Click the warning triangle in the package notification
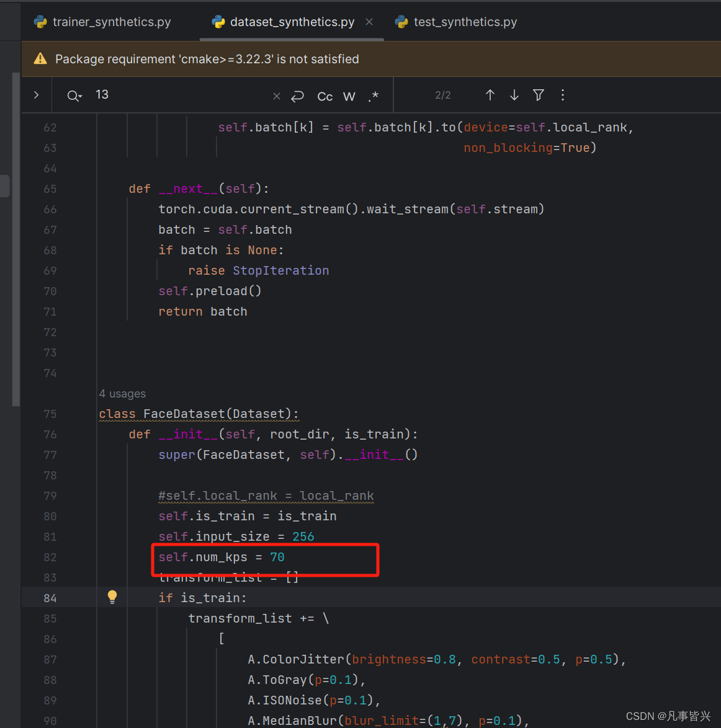The width and height of the screenshot is (721, 728). [x=40, y=59]
